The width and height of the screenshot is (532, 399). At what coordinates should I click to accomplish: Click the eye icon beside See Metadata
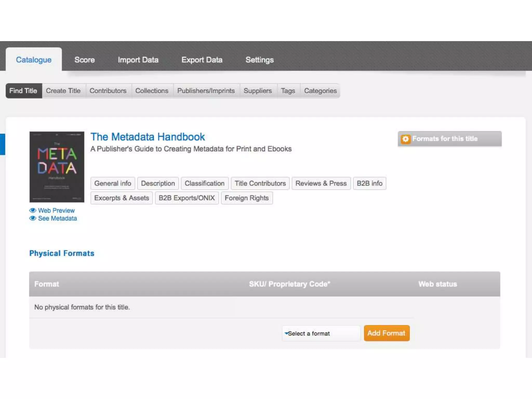(x=32, y=218)
